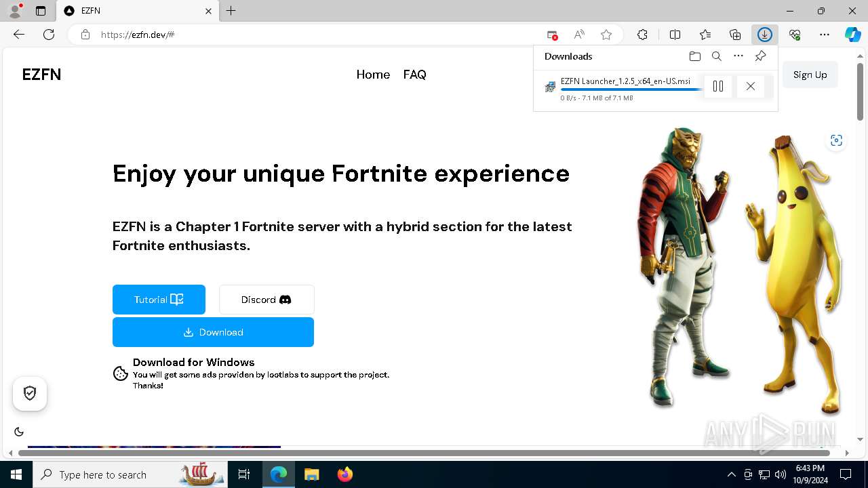The width and height of the screenshot is (868, 488).
Task: Open the Extensions puzzle icon
Action: pyautogui.click(x=642, y=35)
